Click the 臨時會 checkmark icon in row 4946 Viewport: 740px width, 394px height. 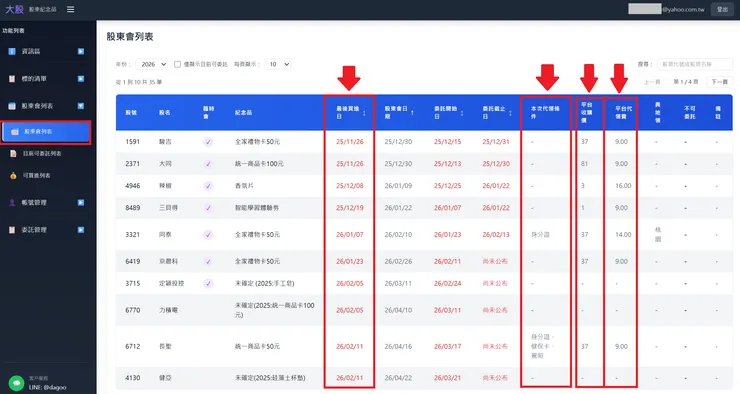click(208, 186)
